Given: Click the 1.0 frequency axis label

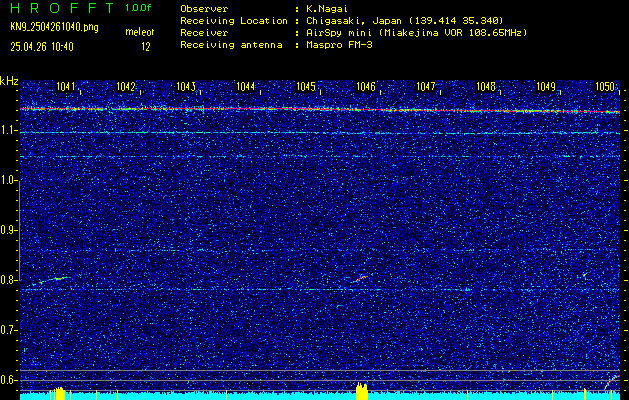Looking at the screenshot, I should 9,181.
